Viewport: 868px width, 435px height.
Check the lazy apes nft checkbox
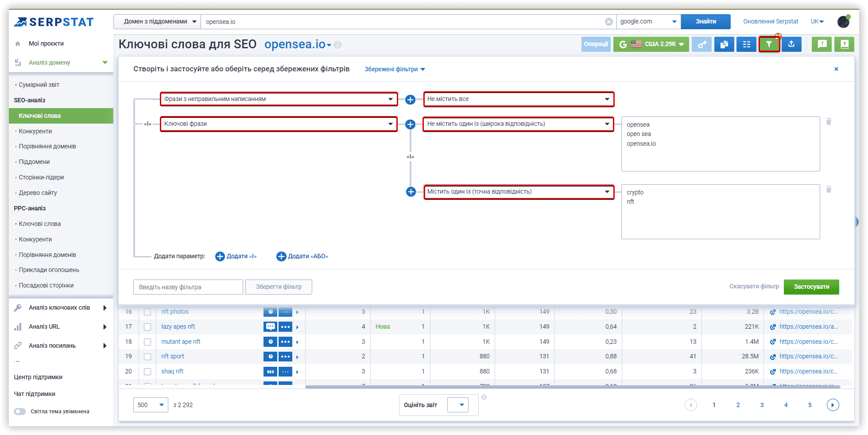[147, 327]
